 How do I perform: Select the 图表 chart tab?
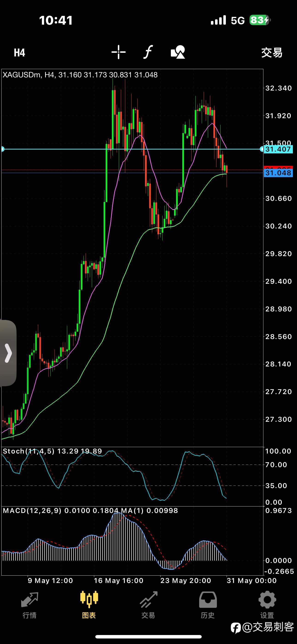[x=89, y=605]
